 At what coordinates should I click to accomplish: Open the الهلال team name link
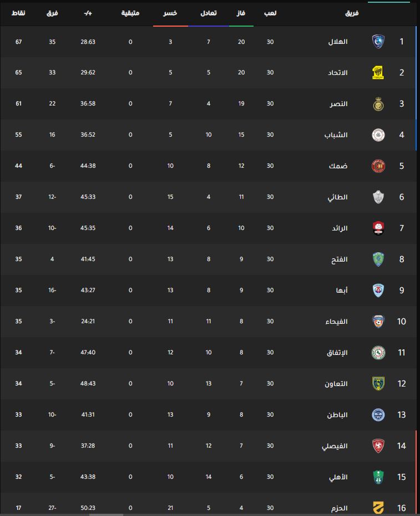pos(338,42)
